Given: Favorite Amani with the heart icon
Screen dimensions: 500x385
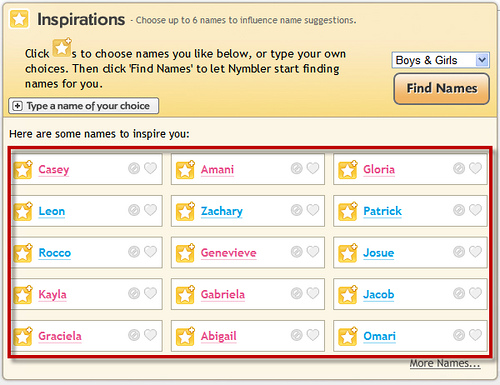Looking at the screenshot, I should (x=313, y=168).
